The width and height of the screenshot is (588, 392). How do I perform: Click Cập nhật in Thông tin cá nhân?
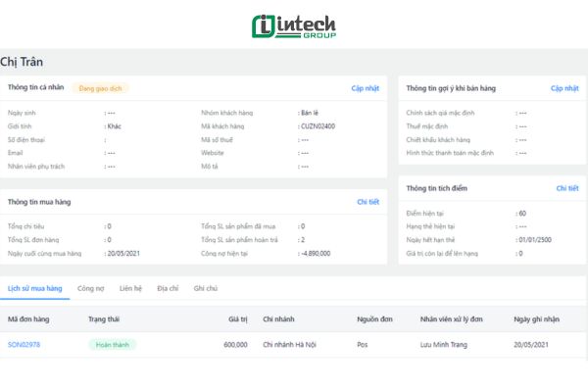click(365, 88)
